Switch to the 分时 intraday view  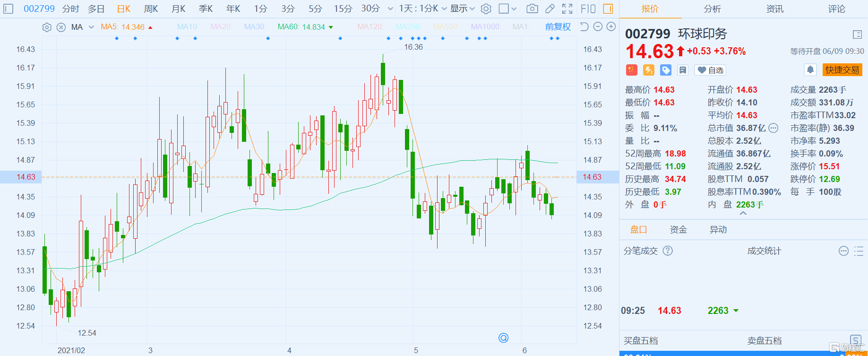coord(71,9)
